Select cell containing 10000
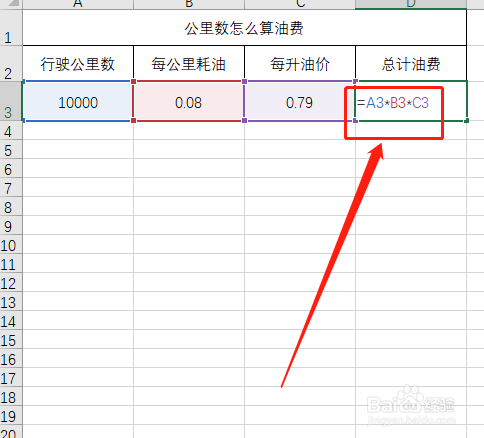484x438 pixels. tap(78, 101)
